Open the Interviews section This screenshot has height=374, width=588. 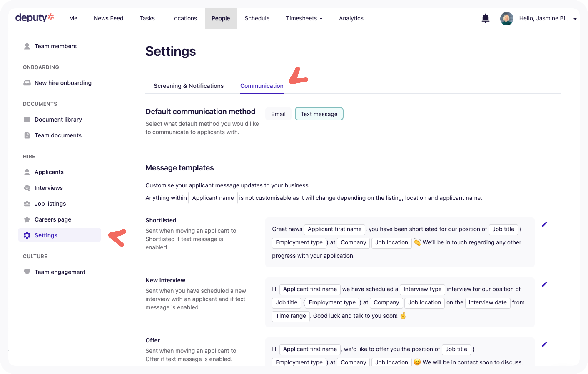(x=49, y=188)
